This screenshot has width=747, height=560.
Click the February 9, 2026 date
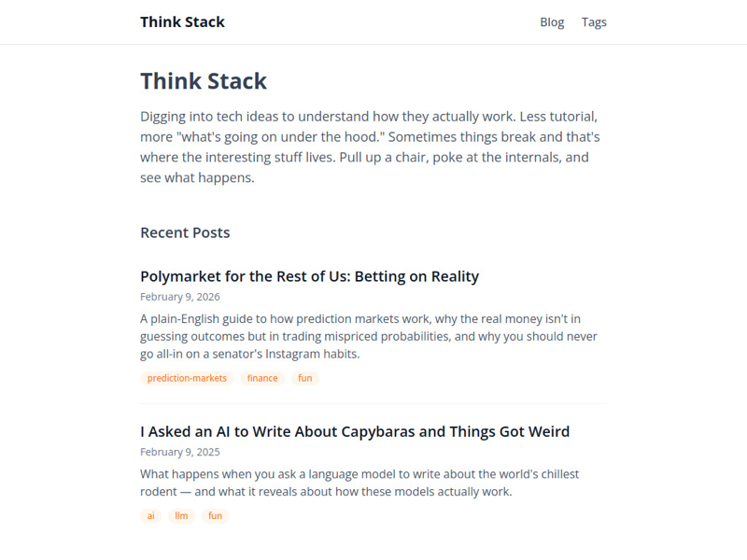179,296
